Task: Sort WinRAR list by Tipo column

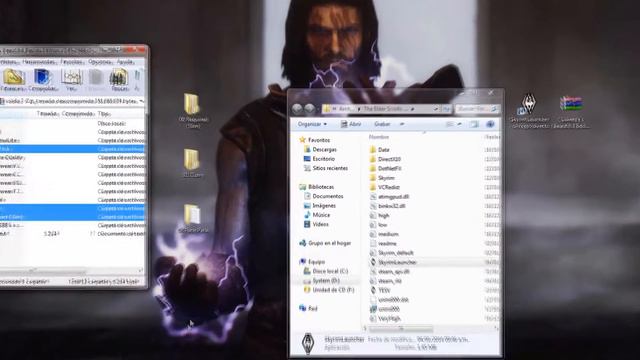Action: pos(104,113)
